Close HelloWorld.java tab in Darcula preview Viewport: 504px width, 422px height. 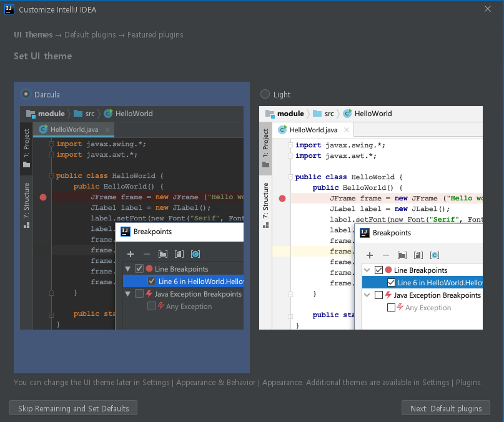pyautogui.click(x=107, y=129)
